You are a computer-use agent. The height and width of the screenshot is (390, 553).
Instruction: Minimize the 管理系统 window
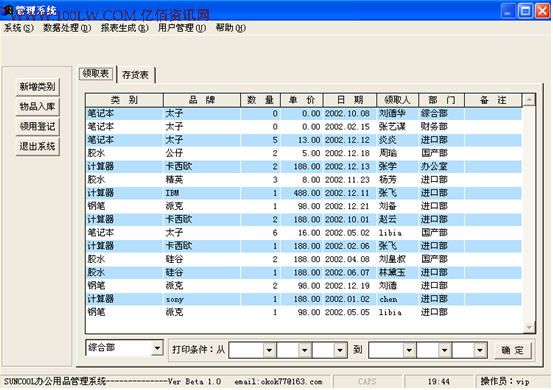pos(508,11)
